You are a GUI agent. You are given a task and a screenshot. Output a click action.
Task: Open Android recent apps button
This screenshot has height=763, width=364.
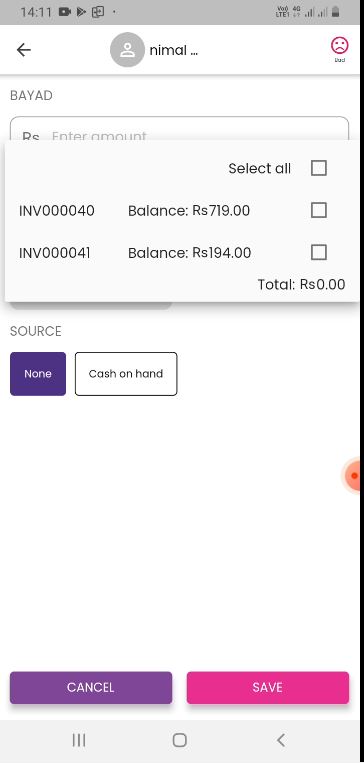coord(79,740)
